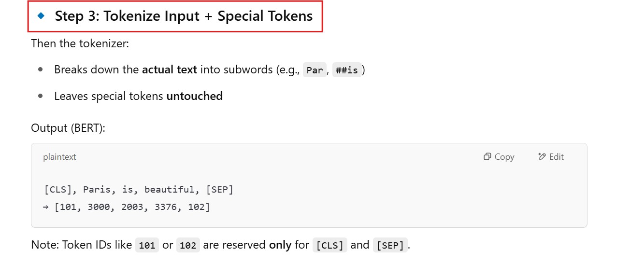Image resolution: width=644 pixels, height=279 pixels.
Task: Click the Copy icon in the code block
Action: pos(487,157)
